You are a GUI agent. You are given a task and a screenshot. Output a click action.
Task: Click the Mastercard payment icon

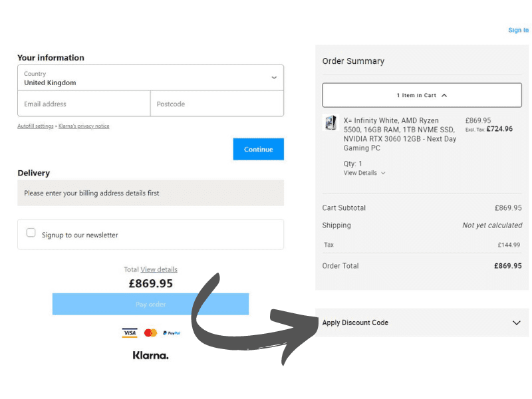150,332
